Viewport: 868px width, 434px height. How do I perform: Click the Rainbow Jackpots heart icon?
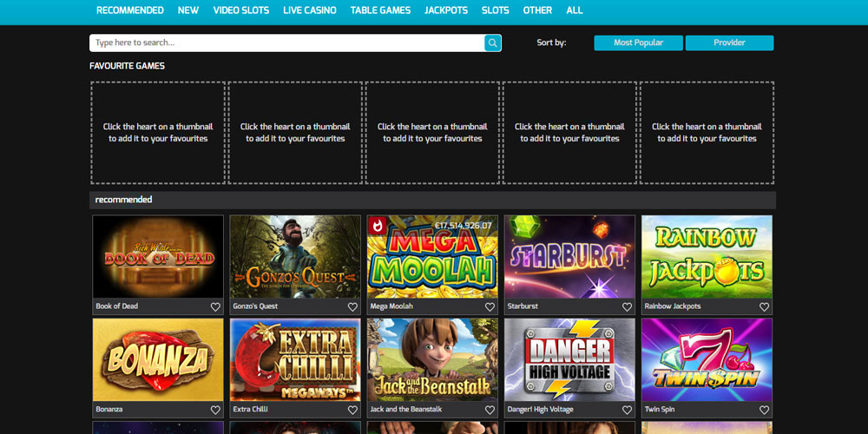click(764, 307)
